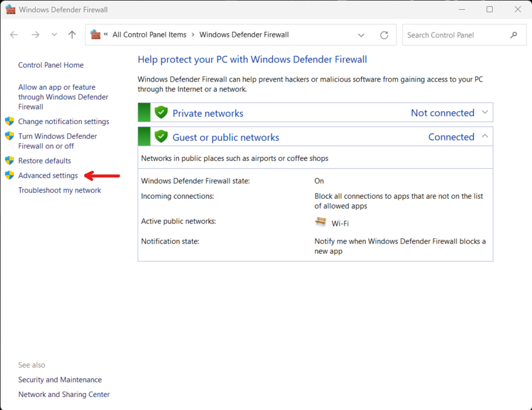Collapse the Guest or public networks chevron

[x=485, y=136]
